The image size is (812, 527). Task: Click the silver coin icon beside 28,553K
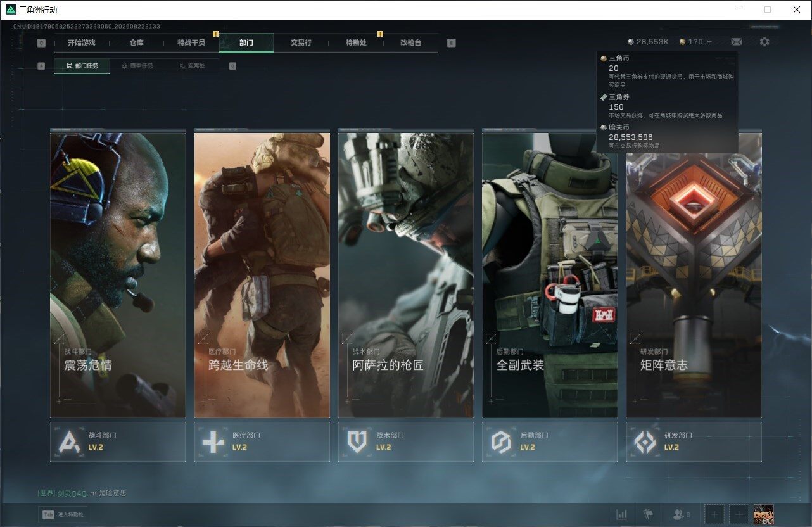pyautogui.click(x=631, y=42)
